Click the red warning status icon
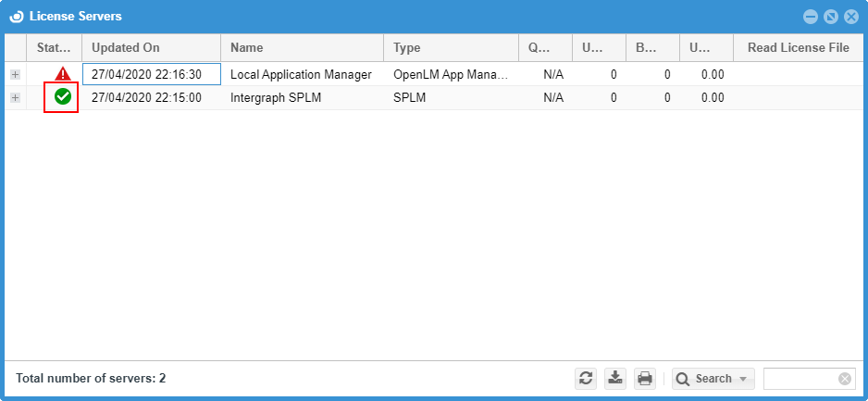 pos(62,74)
